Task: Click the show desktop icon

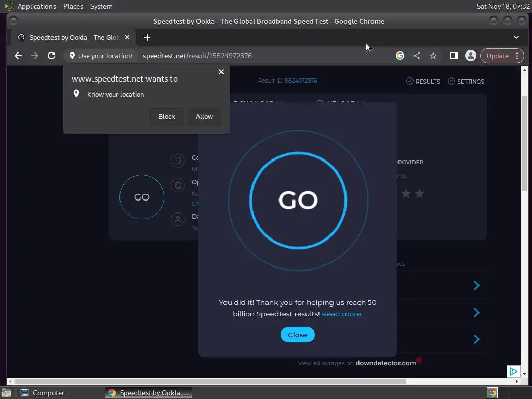Action: coord(6,393)
